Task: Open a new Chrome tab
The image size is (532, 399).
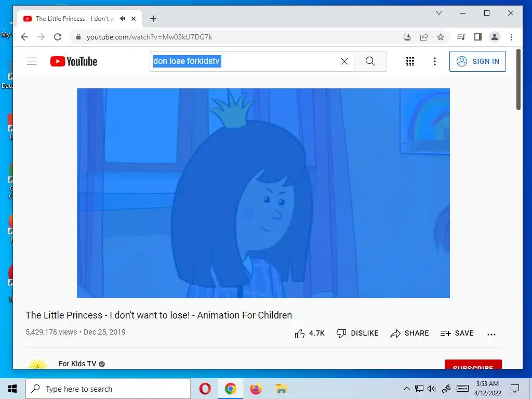Action: [x=153, y=19]
